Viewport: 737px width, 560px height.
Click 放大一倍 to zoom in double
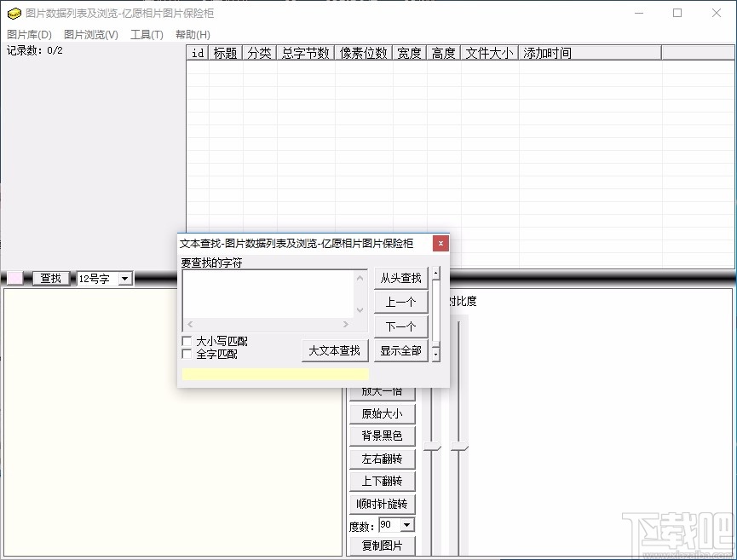point(381,390)
